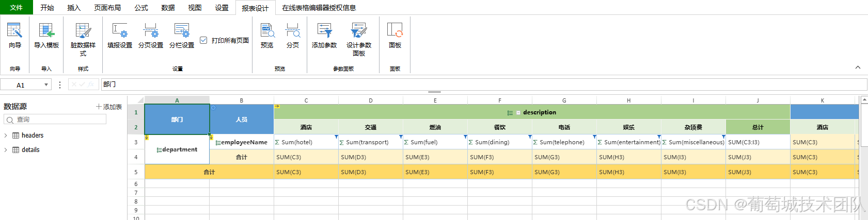Open 填报设置 data entry settings
868x220 pixels.
(x=120, y=36)
